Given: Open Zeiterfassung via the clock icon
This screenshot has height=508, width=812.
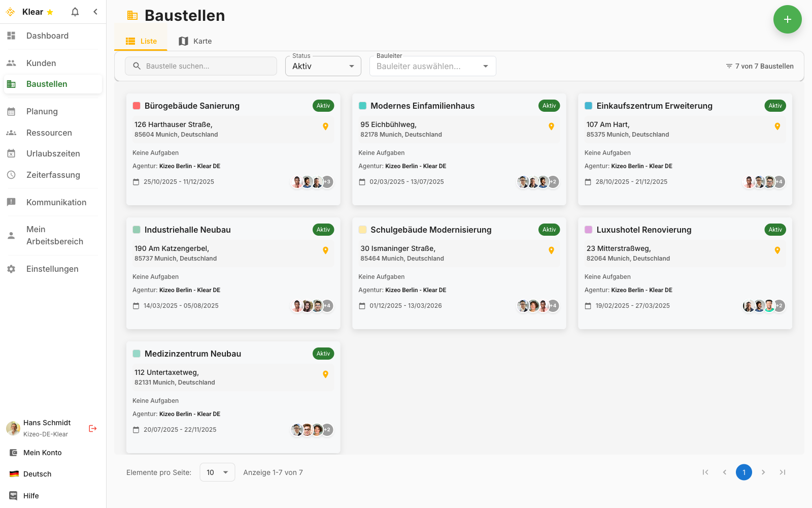Looking at the screenshot, I should coord(11,175).
